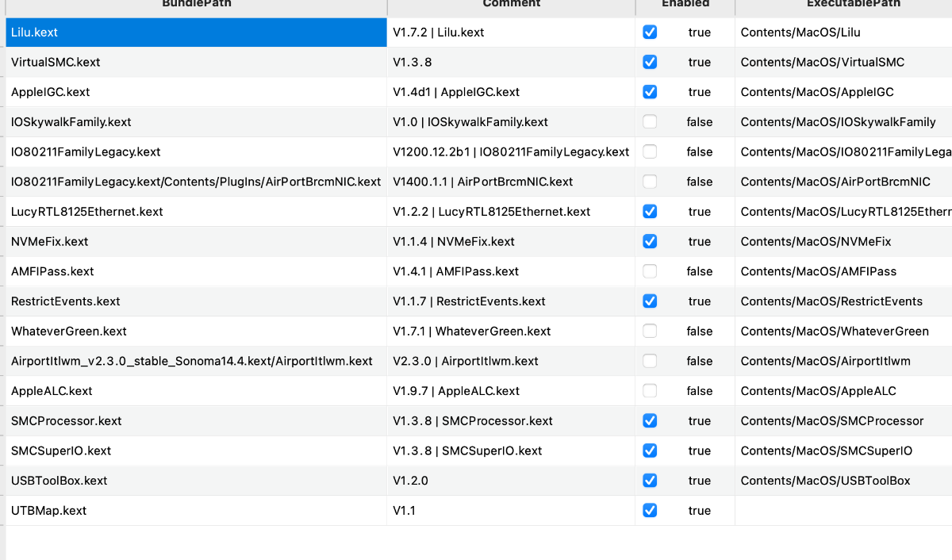Image resolution: width=952 pixels, height=560 pixels.
Task: Enable the WhateverGreen.kext checkbox
Action: (x=650, y=331)
